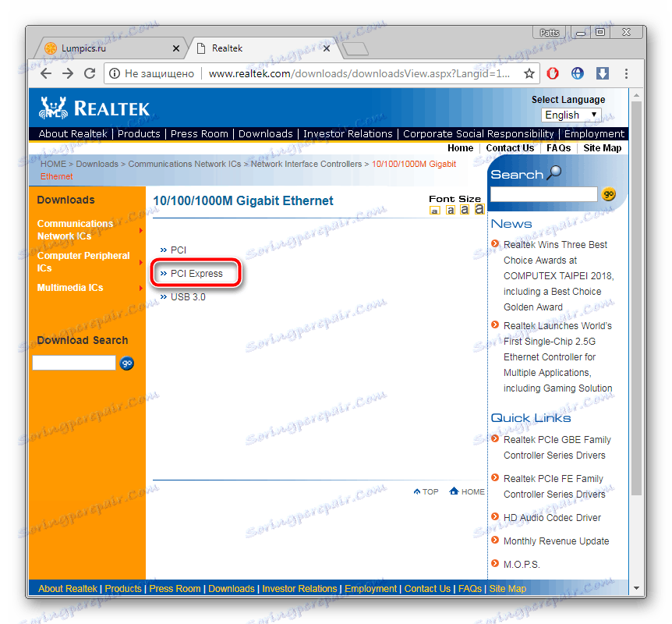The width and height of the screenshot is (672, 624).
Task: Open the Monthly Revenue Update quick link
Action: [x=557, y=541]
